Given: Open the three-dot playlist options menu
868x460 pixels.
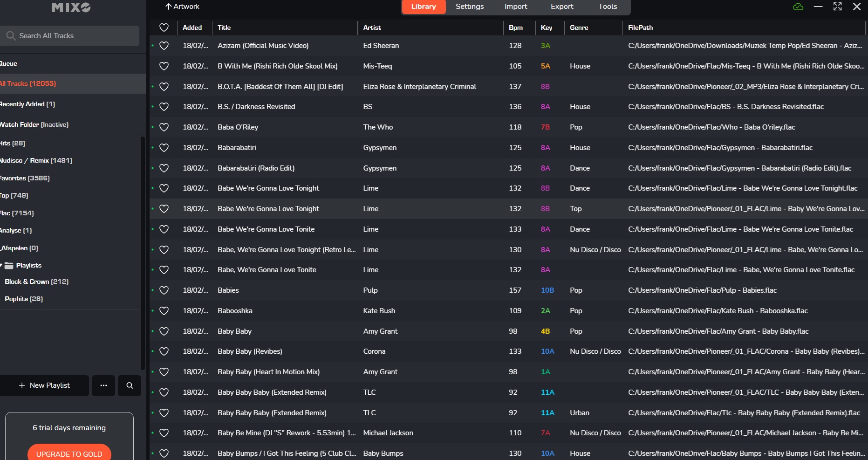Looking at the screenshot, I should (103, 385).
